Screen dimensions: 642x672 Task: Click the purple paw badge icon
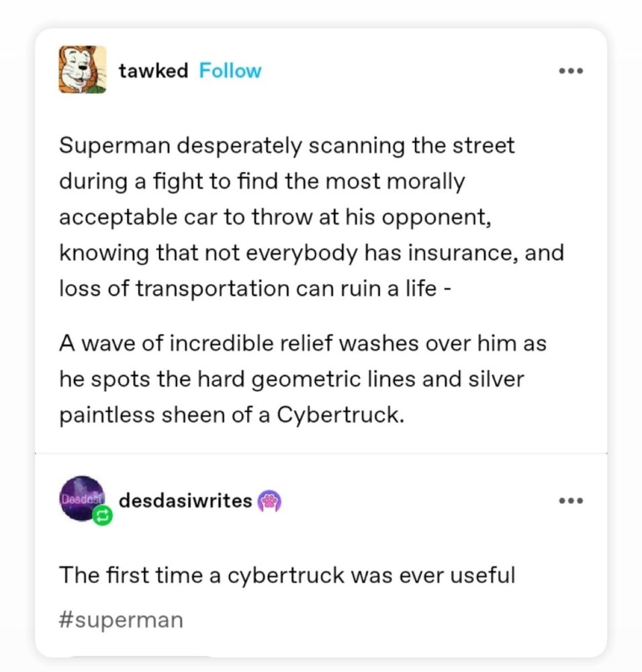(x=269, y=501)
